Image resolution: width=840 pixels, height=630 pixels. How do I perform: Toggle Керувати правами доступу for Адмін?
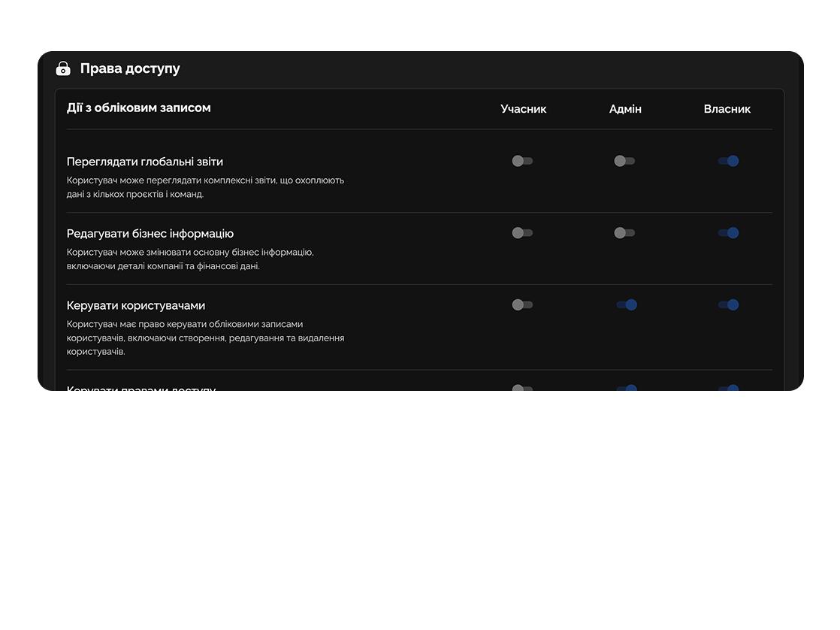(x=627, y=388)
